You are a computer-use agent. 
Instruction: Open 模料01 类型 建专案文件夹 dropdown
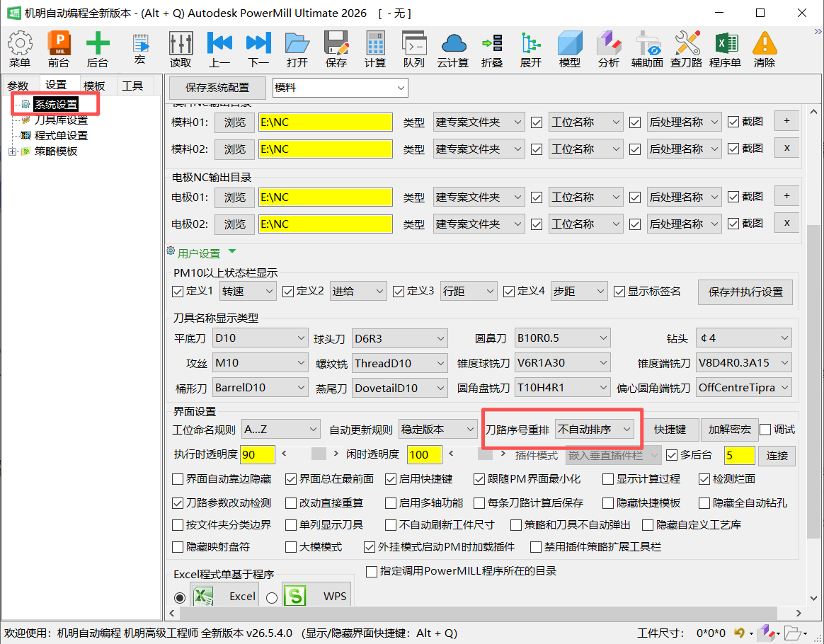(479, 122)
